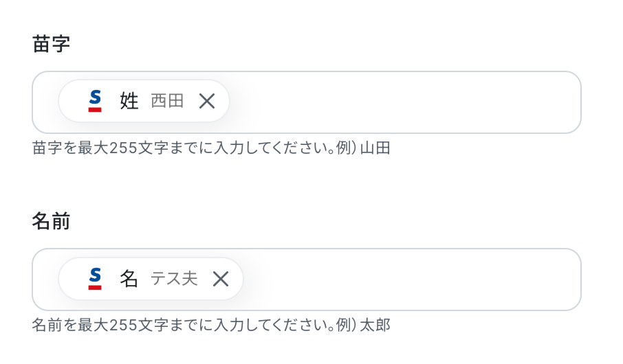Click the left padding of 苗字 field
Viewport: 623px width, 364px height.
tap(45, 102)
